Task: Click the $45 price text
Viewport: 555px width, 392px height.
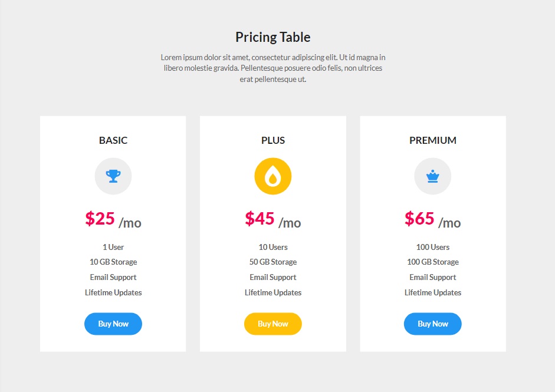Action: pyautogui.click(x=260, y=219)
